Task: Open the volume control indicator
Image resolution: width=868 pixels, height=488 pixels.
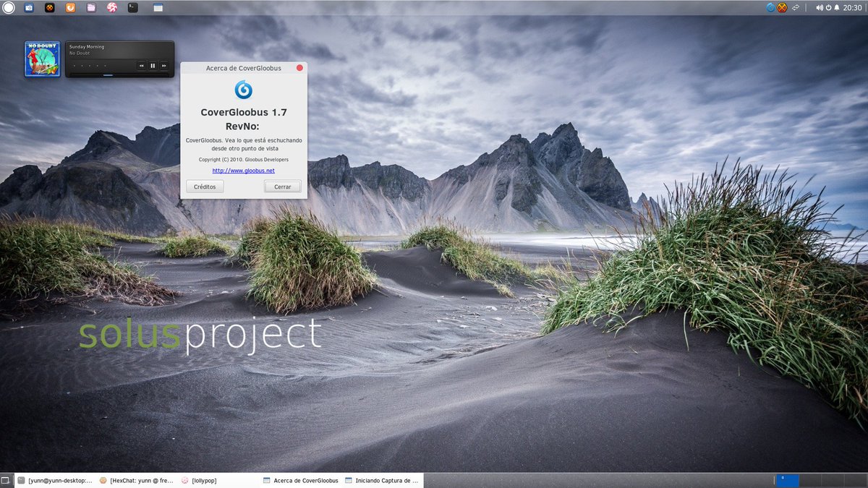Action: click(x=820, y=8)
